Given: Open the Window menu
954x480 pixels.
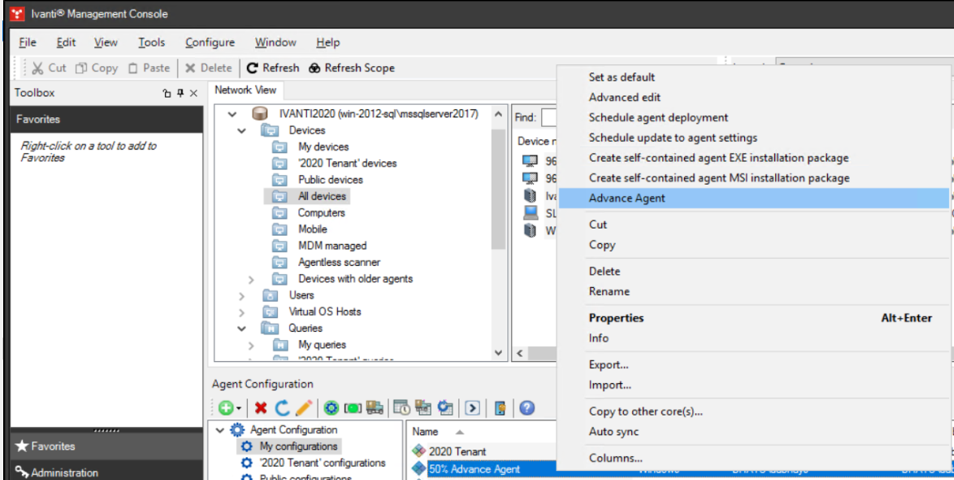Looking at the screenshot, I should (276, 43).
